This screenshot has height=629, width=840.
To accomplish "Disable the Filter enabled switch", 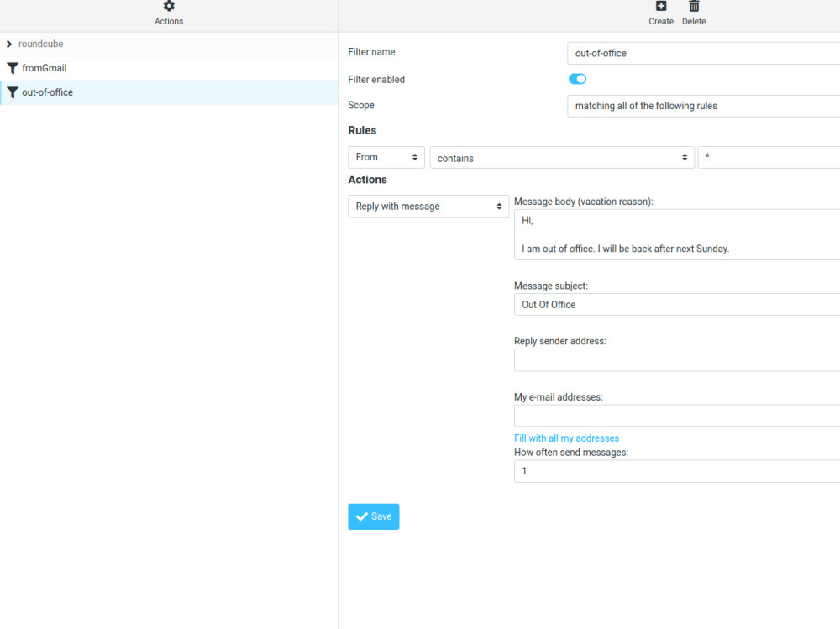I will pos(577,79).
